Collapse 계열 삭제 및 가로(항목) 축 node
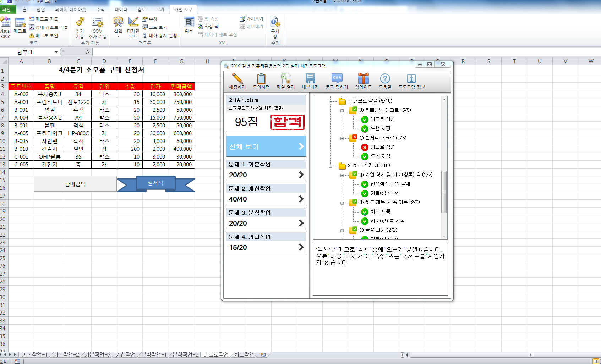The height and width of the screenshot is (364, 601). [x=342, y=175]
